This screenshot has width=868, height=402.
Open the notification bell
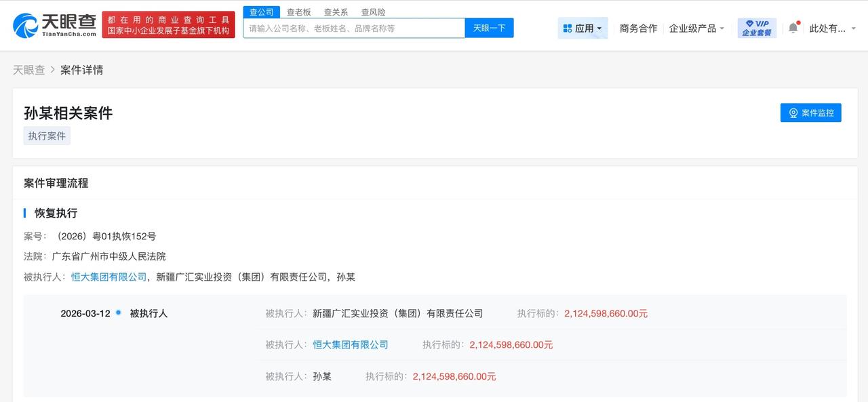[x=792, y=27]
